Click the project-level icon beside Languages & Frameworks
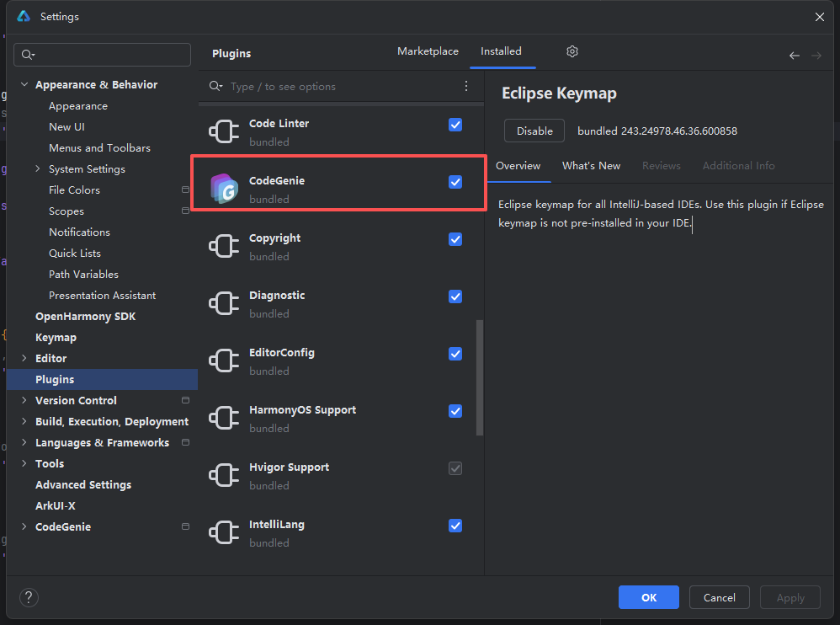 [185, 442]
